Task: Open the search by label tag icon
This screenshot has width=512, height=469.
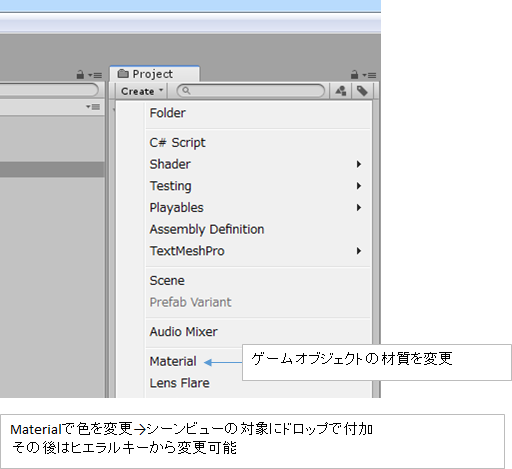Action: [x=362, y=91]
